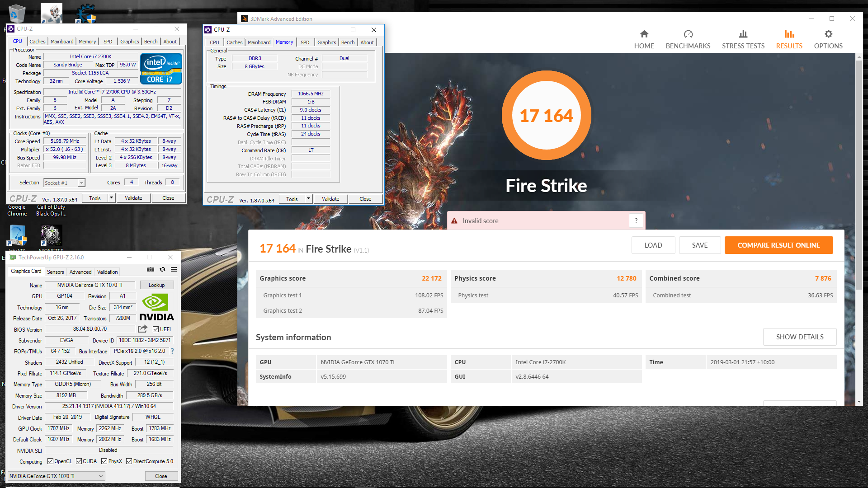Click Validate in the CPU-Z Memory window
Viewport: 868px width, 488px height.
(x=330, y=199)
